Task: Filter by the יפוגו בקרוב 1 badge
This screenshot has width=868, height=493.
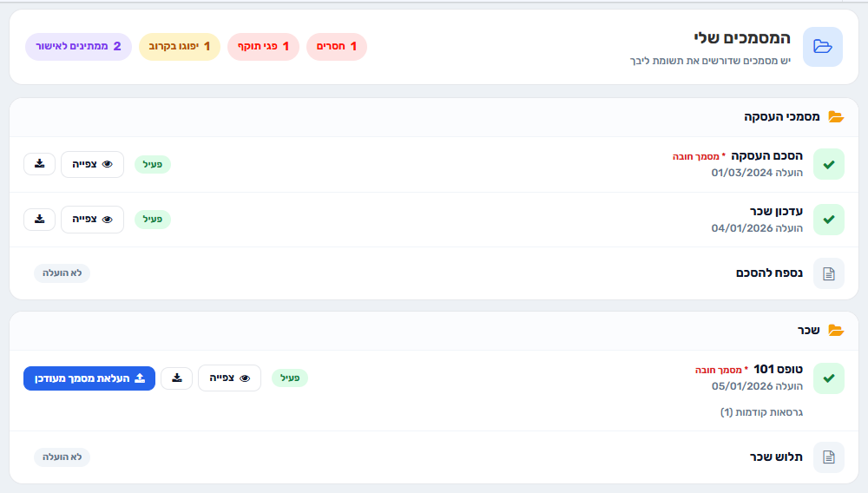Action: (x=180, y=47)
